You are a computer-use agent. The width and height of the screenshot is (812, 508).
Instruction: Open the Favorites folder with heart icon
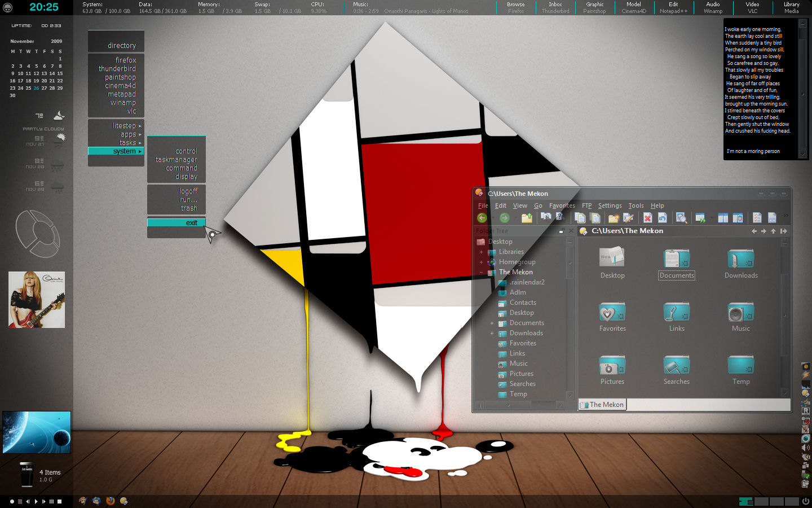point(612,312)
